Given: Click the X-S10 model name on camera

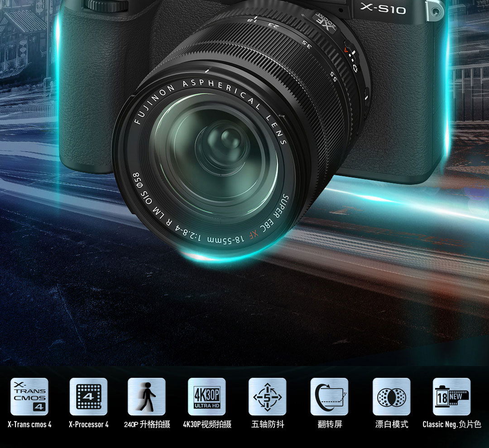Looking at the screenshot, I should (383, 9).
